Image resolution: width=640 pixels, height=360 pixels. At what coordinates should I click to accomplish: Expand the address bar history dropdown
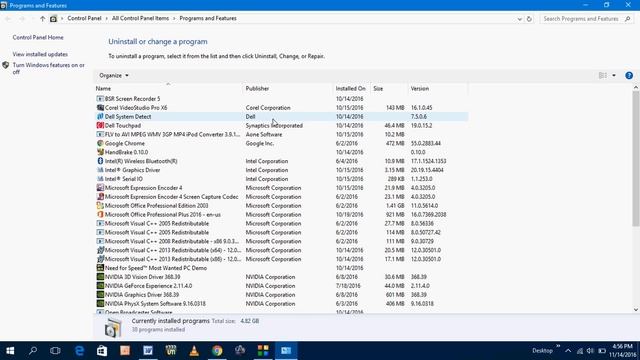[x=520, y=19]
